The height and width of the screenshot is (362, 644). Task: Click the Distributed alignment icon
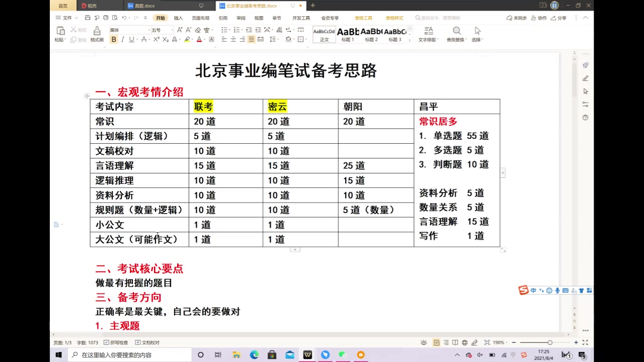point(260,39)
